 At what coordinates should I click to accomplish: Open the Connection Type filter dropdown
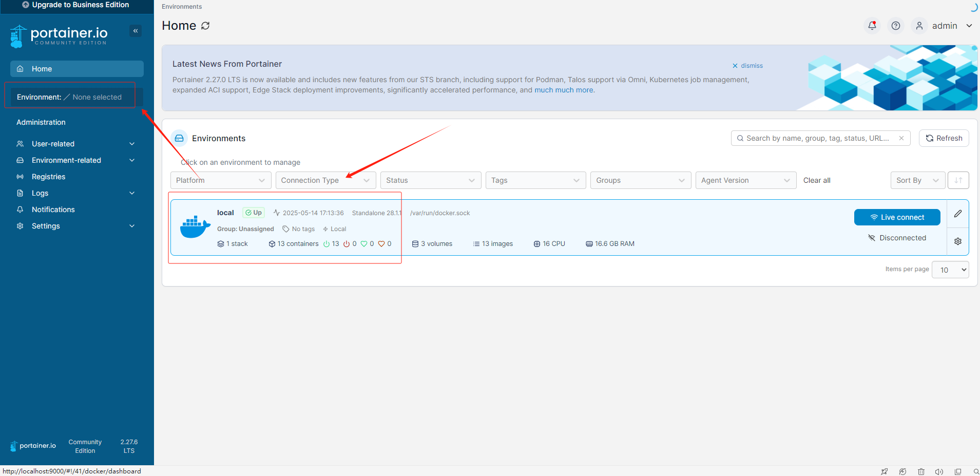coord(326,180)
